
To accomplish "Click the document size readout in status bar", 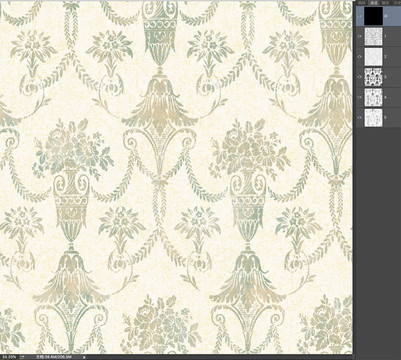I will point(54,357).
